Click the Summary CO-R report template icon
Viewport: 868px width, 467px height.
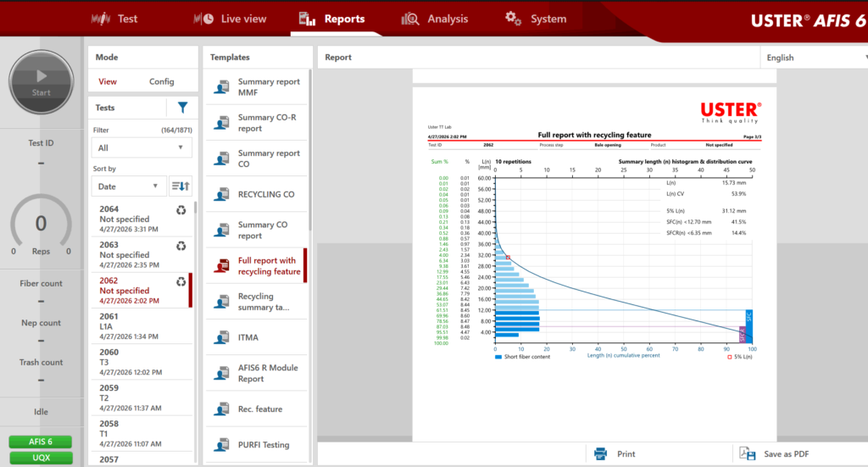click(222, 123)
